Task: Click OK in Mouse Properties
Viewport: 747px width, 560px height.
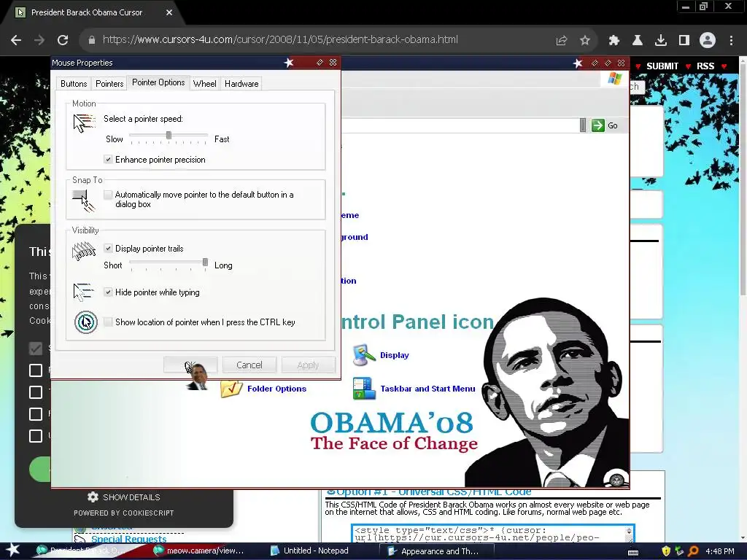Action: coord(190,365)
